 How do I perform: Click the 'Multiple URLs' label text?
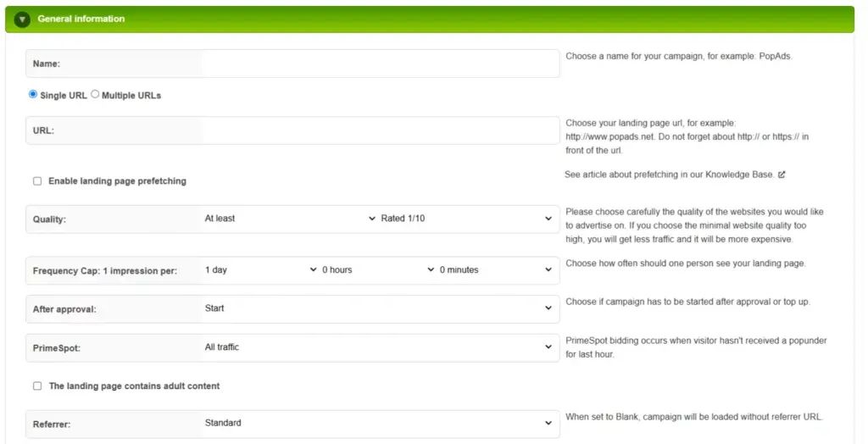tap(131, 96)
